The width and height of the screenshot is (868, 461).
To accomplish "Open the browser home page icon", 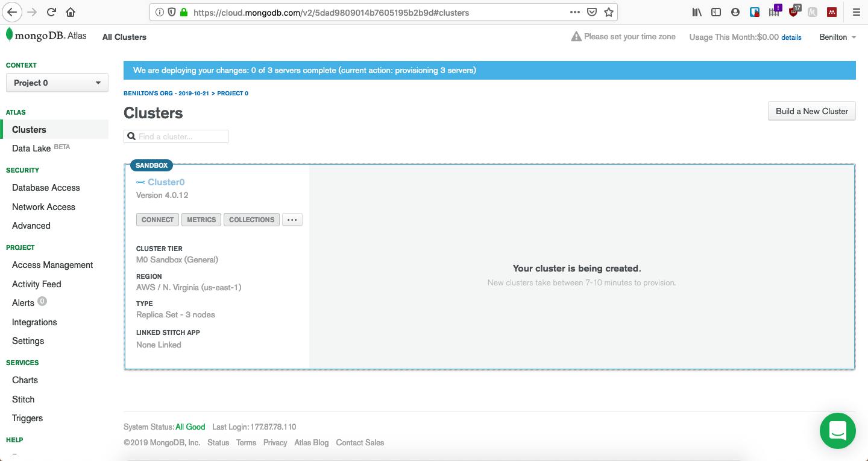I will (x=71, y=12).
